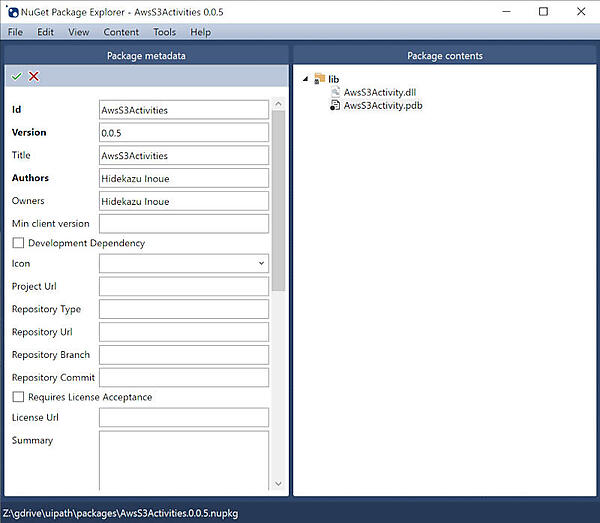Click the NuGet Package Explorer title bar icon
600x523 pixels.
[11, 11]
